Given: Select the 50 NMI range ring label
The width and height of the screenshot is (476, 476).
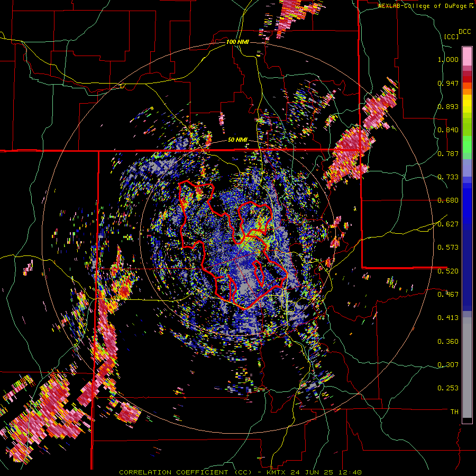Looking at the screenshot, I should click(237, 140).
